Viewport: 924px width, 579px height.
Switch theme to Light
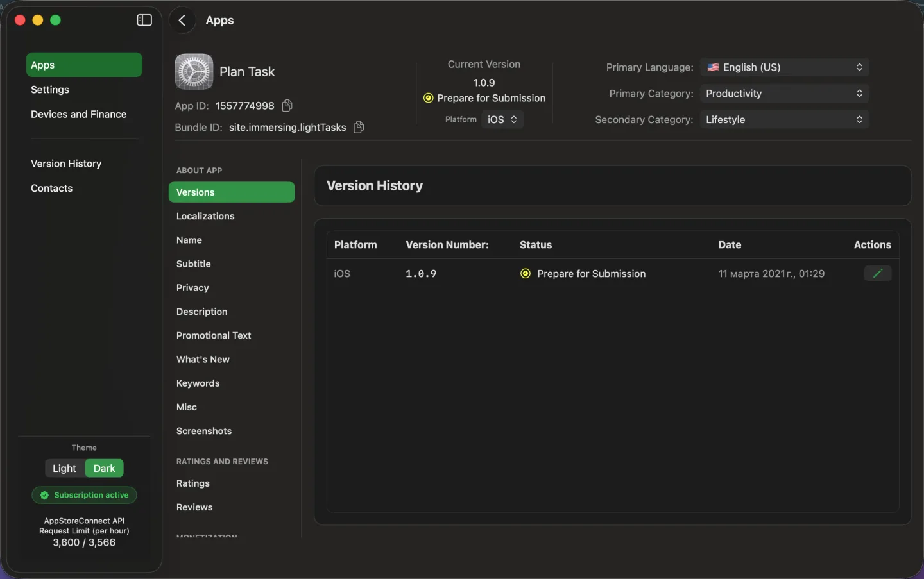click(64, 468)
